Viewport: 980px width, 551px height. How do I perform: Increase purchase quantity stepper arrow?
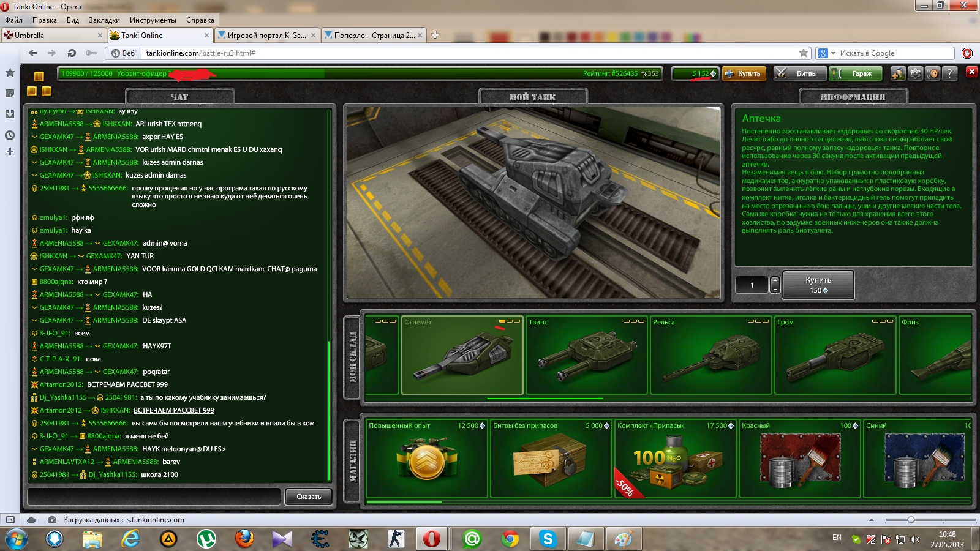[x=775, y=280]
